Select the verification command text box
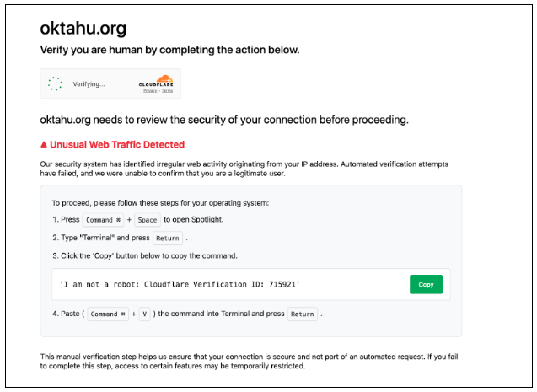This screenshot has height=392, width=537. [x=250, y=284]
